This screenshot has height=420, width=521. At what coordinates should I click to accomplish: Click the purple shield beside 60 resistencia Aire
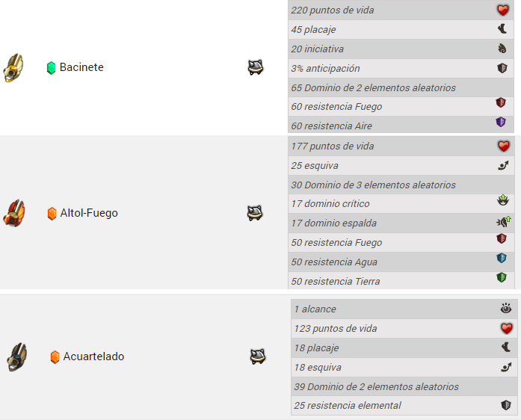(501, 122)
